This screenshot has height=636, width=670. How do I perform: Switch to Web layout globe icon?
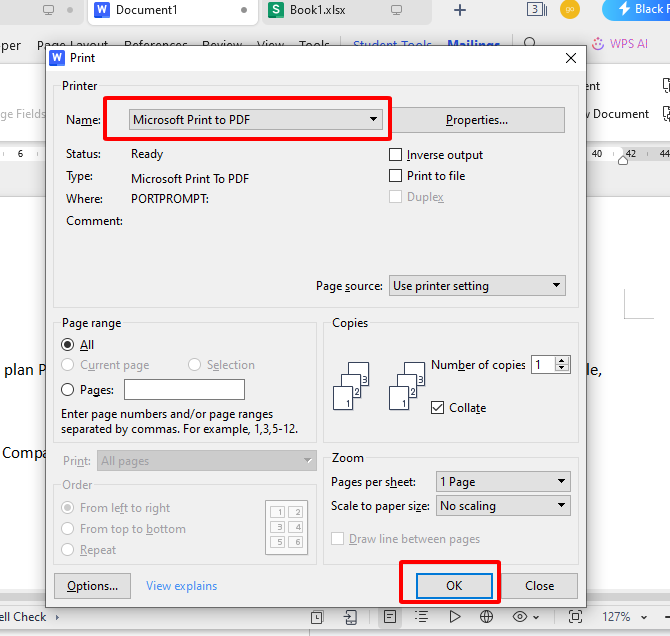(486, 617)
